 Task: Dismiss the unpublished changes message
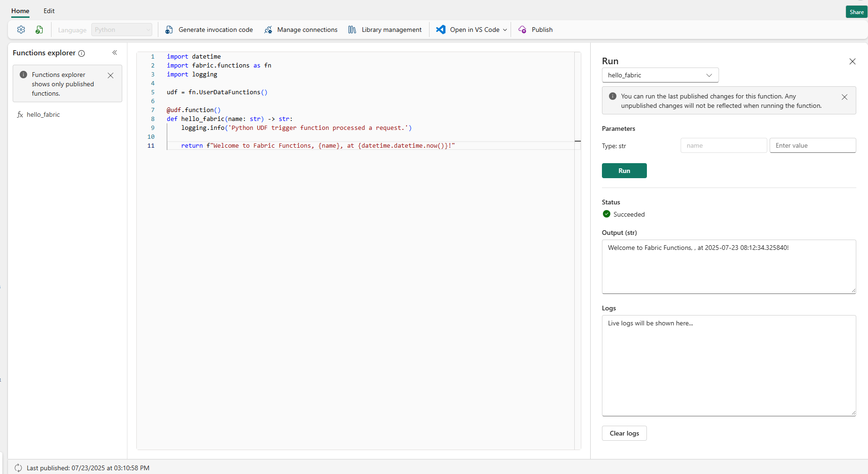pos(845,97)
